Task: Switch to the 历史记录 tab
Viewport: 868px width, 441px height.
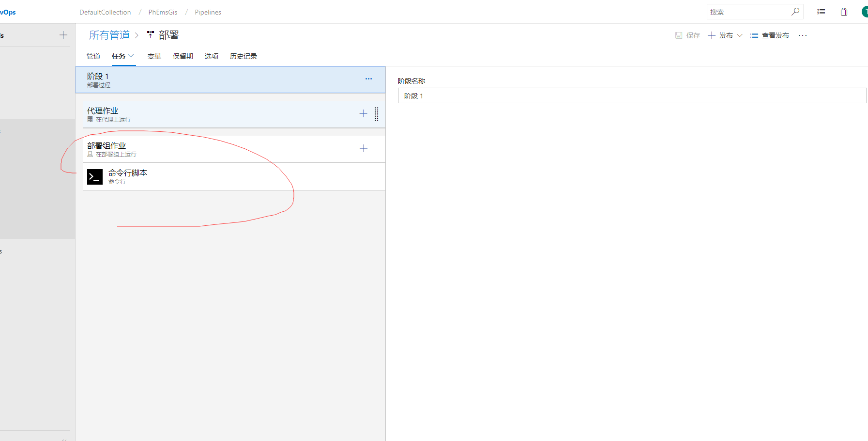Action: [x=243, y=56]
